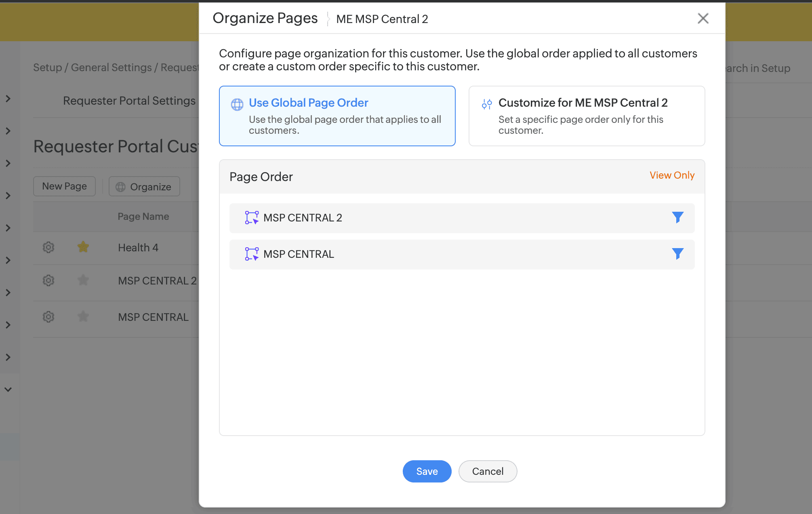Screen dimensions: 812x514
Task: Collapse the downward sidebar chevron
Action: point(8,390)
